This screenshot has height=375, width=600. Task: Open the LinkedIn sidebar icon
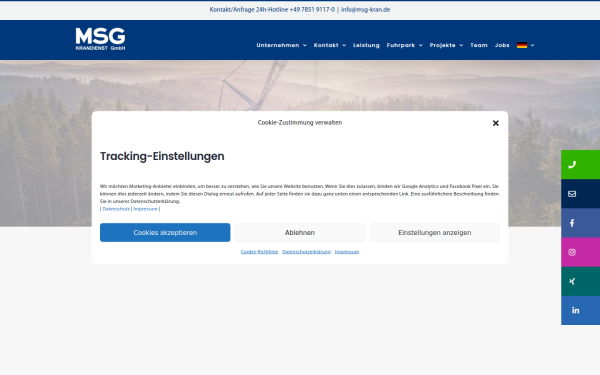pos(576,310)
